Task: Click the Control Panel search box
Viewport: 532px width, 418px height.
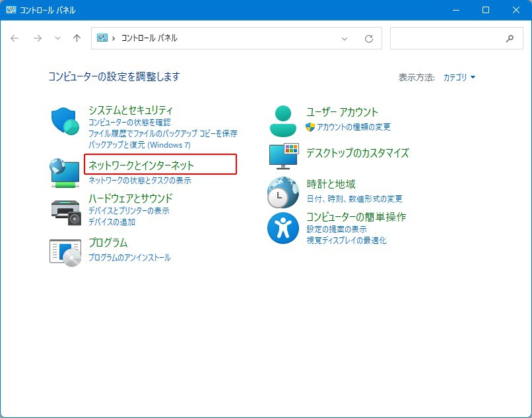Action: coord(449,38)
